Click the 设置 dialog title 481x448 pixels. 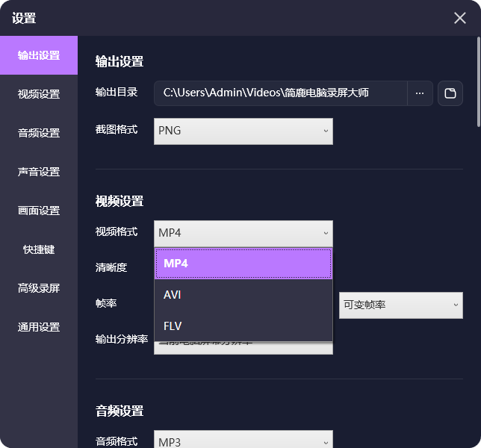(x=24, y=18)
